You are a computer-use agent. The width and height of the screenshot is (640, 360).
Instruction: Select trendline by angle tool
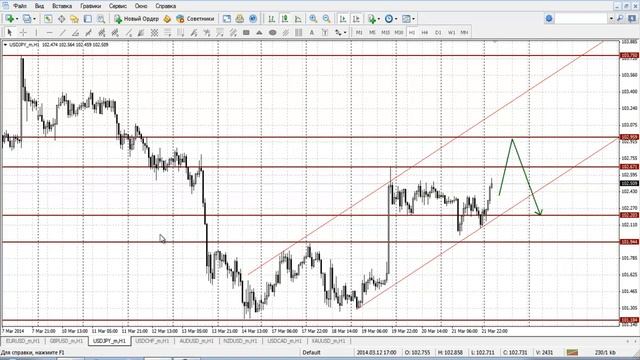click(76, 32)
